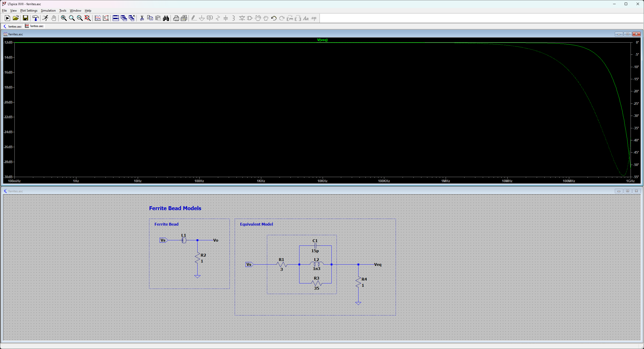The height and width of the screenshot is (349, 644).
Task: Open the File menu
Action: pyautogui.click(x=4, y=11)
